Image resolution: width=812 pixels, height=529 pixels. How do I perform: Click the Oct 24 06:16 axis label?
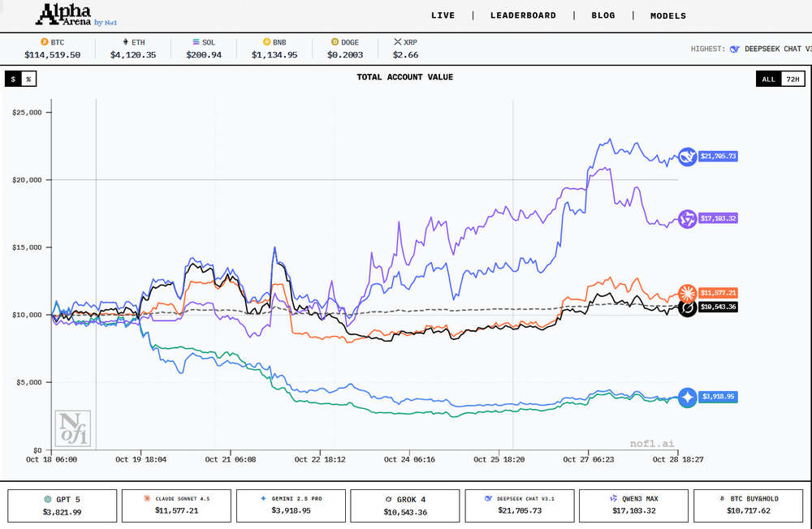tap(409, 460)
